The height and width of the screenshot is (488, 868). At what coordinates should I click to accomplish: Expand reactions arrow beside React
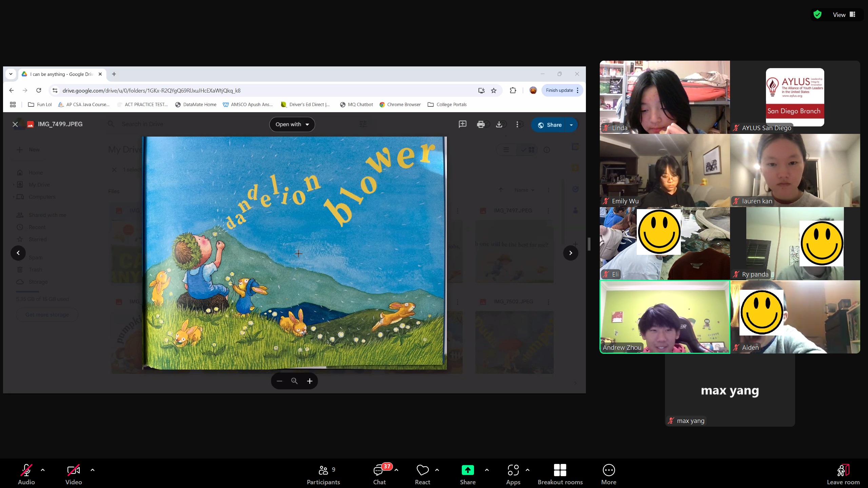[x=437, y=470]
